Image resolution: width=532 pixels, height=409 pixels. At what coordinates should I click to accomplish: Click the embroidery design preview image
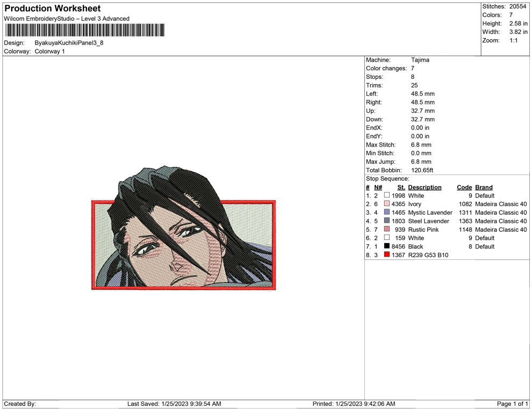point(184,228)
